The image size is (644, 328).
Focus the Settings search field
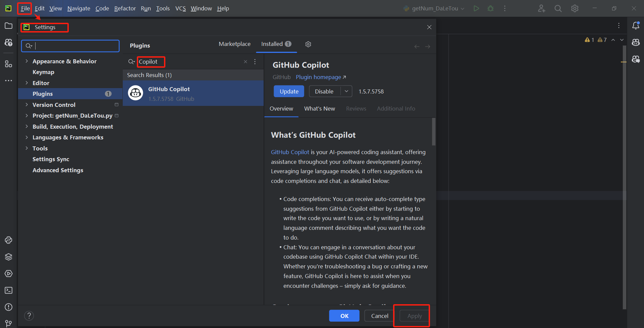(70, 46)
